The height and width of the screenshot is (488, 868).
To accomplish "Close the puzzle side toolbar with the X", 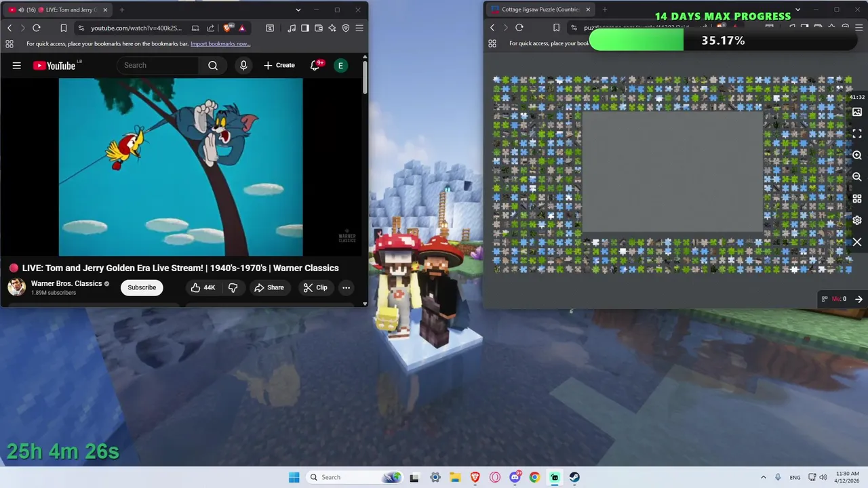I will click(x=857, y=242).
